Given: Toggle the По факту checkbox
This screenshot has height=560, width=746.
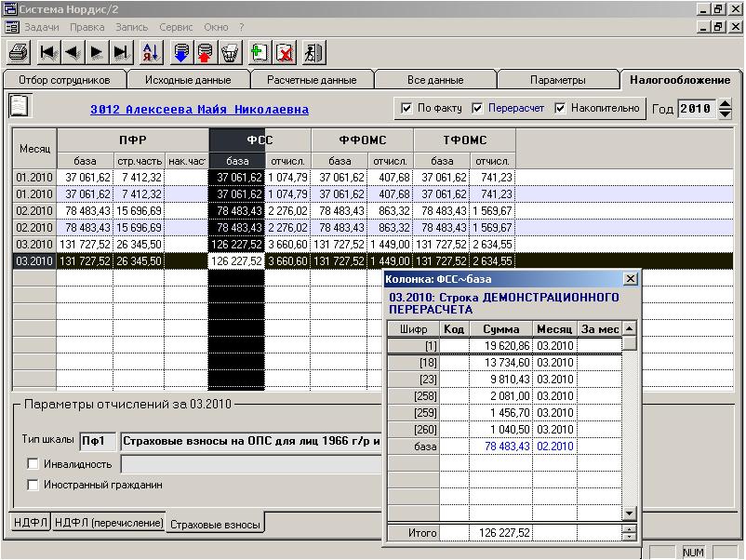Looking at the screenshot, I should 406,109.
